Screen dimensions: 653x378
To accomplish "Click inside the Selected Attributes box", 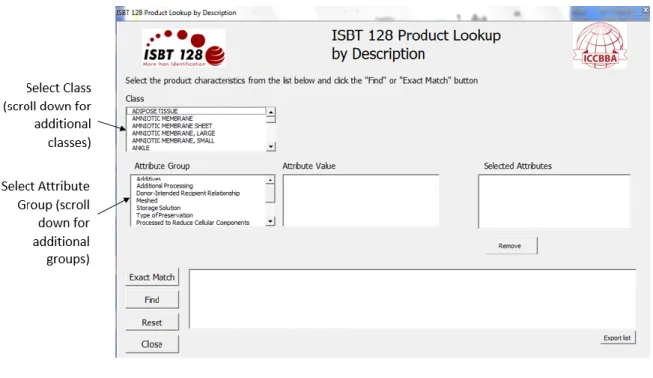I will pos(554,201).
